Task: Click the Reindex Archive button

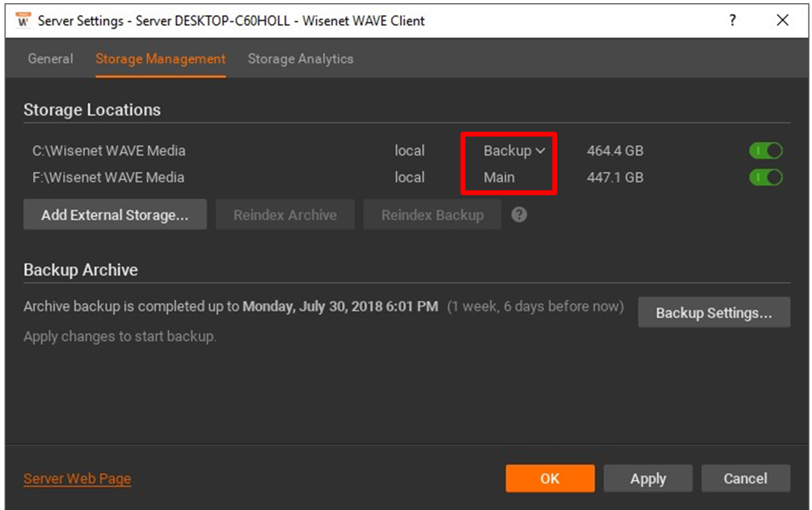Action: click(x=285, y=215)
